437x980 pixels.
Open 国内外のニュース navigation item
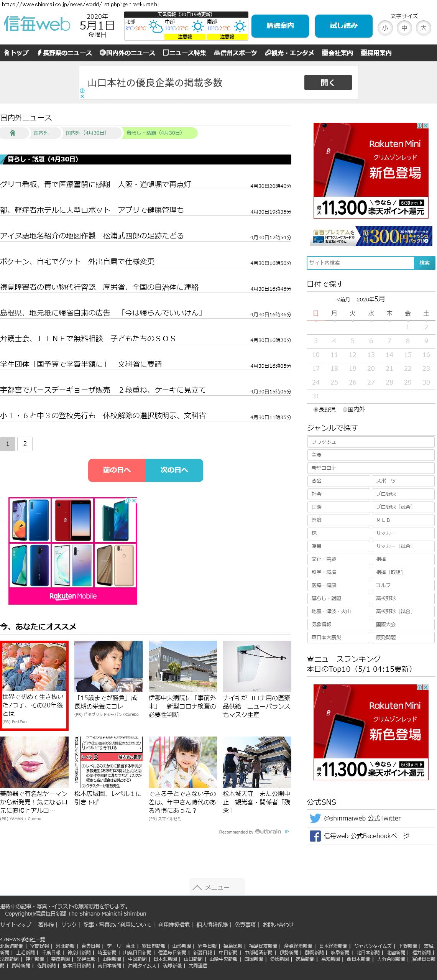(x=127, y=53)
